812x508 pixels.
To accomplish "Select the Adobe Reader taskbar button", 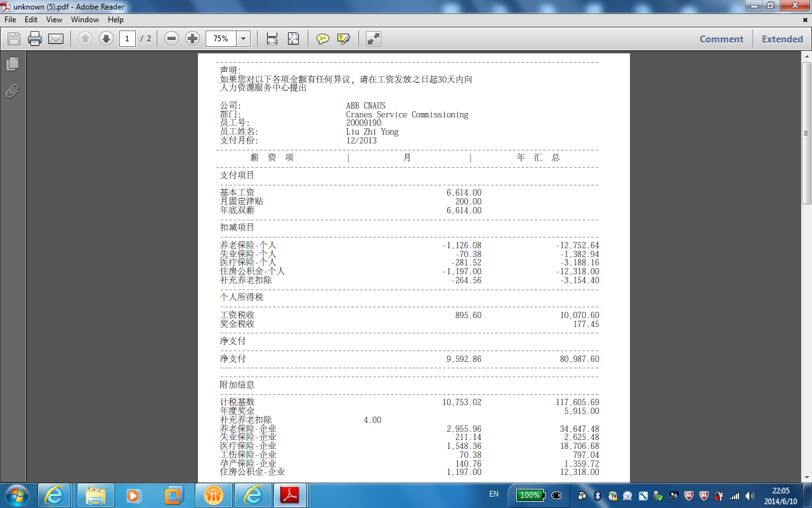I will [290, 495].
